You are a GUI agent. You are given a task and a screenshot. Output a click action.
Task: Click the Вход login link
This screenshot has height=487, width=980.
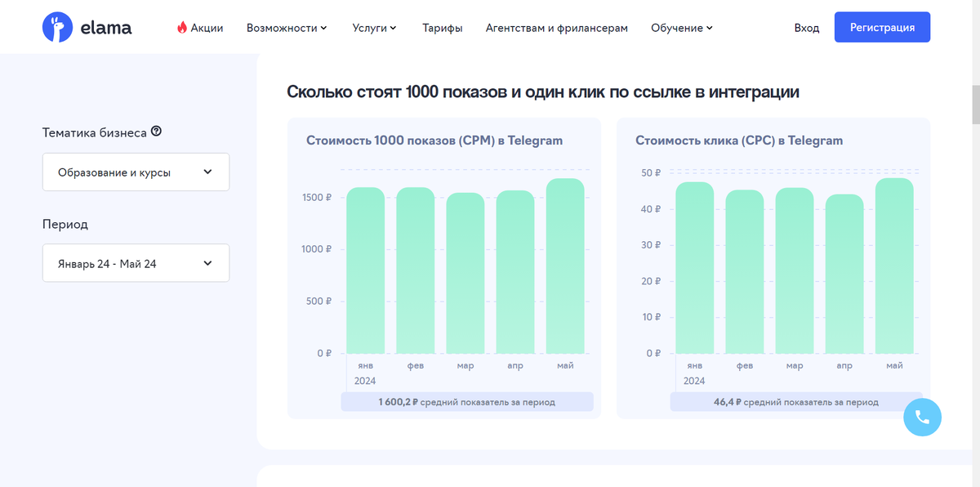pos(807,28)
